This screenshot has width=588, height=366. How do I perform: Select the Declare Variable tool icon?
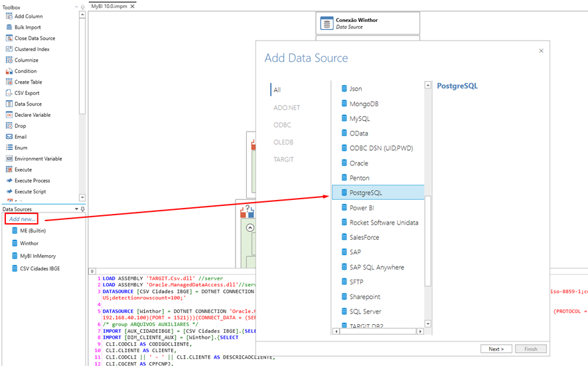tap(9, 114)
